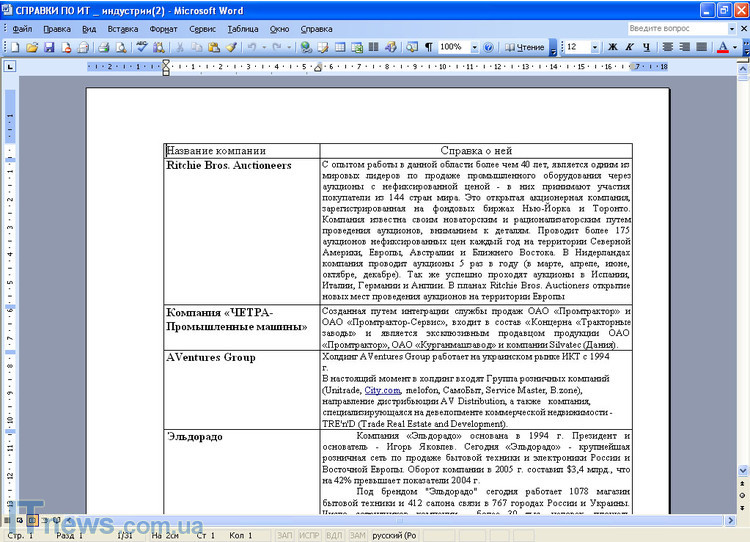Image resolution: width=750 pixels, height=542 pixels.
Task: Create a new blank document
Action: [15, 47]
